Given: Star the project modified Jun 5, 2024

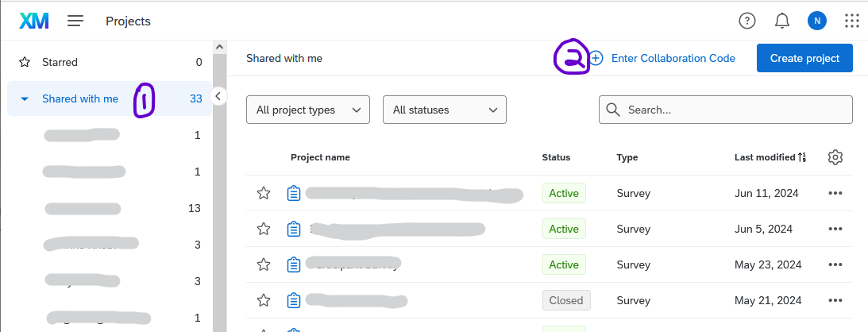Looking at the screenshot, I should (x=264, y=229).
